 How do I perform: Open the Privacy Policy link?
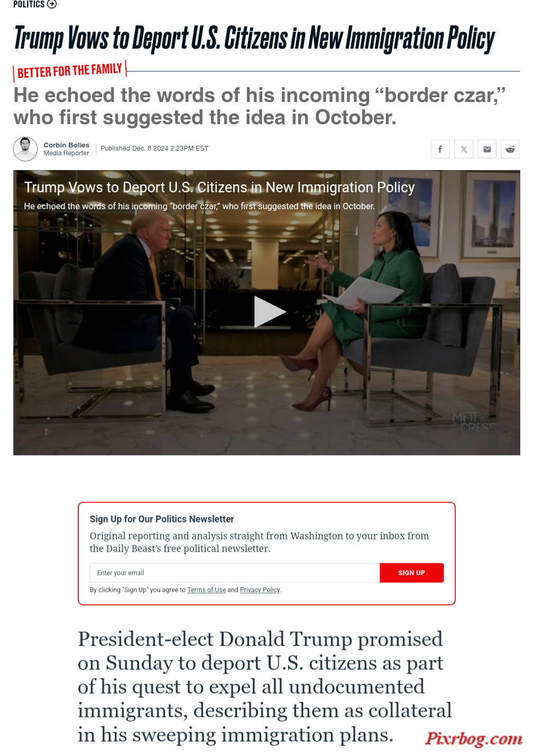260,590
